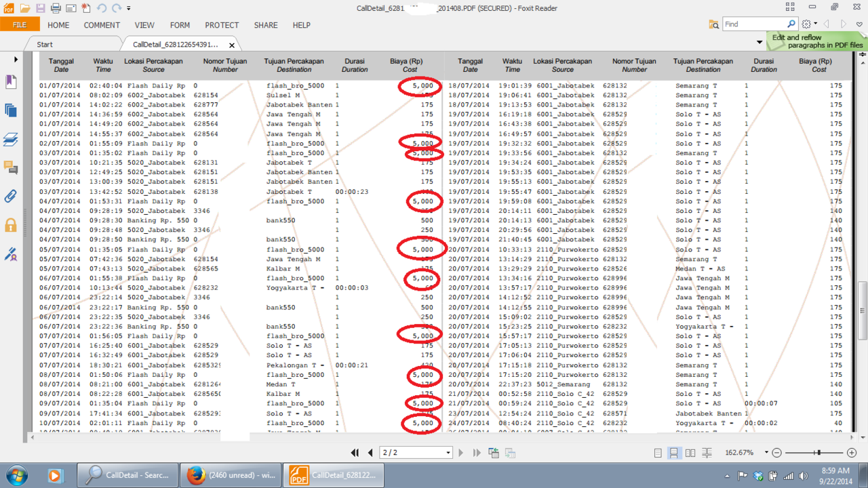
Task: Switch to CallDetail Search taskbar window
Action: (128, 475)
